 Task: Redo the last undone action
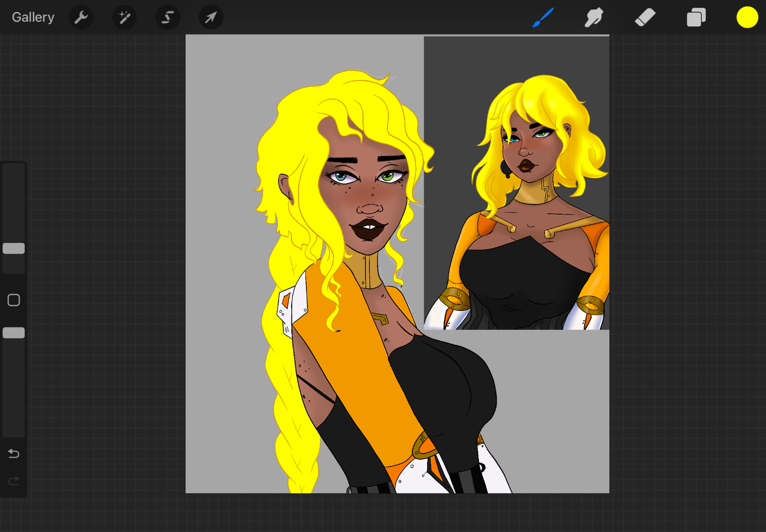pyautogui.click(x=14, y=481)
